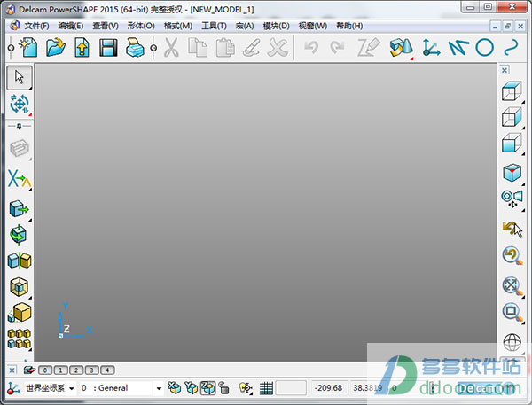Open the 帮助(H) menu

click(x=349, y=26)
